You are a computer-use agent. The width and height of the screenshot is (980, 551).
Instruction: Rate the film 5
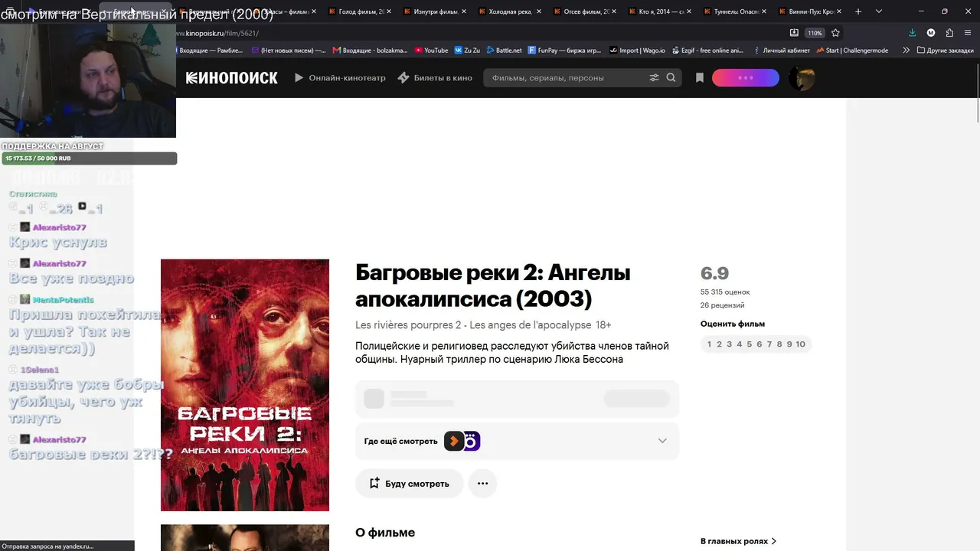(x=749, y=344)
